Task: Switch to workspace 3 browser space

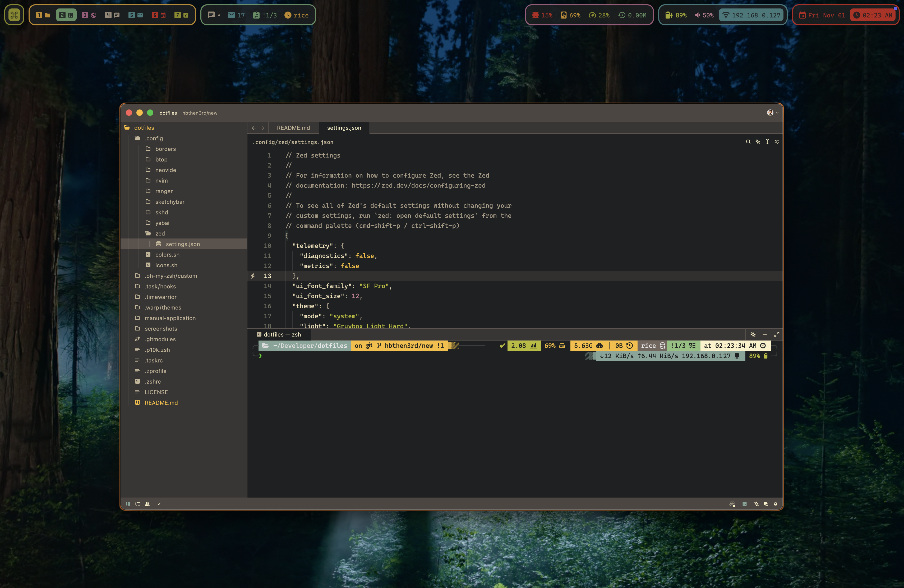Action: (89, 15)
